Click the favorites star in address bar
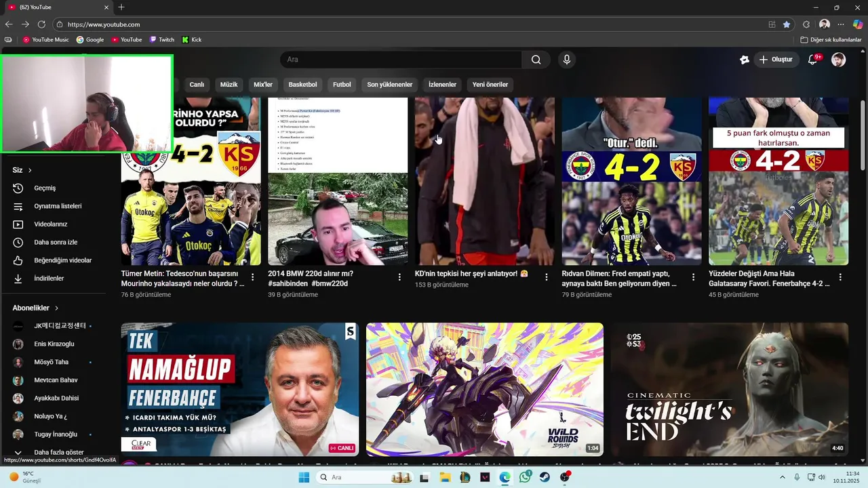This screenshot has height=488, width=868. pos(786,24)
